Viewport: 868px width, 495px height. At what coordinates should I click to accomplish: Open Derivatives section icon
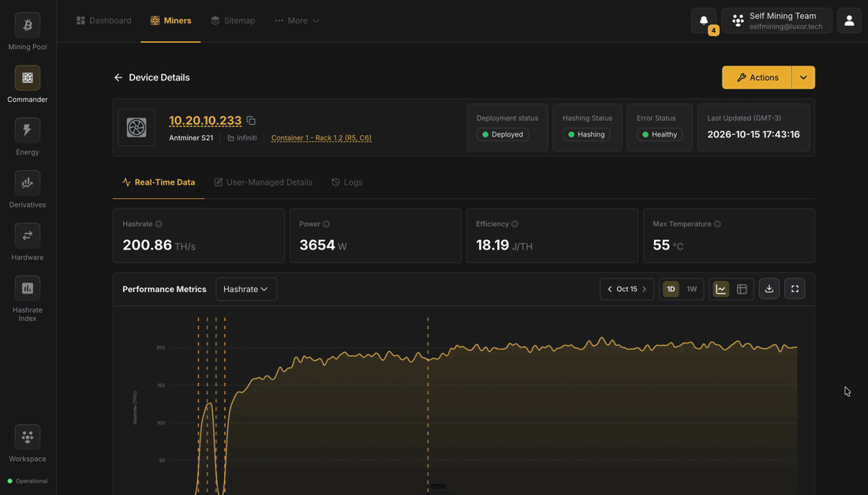[x=27, y=183]
